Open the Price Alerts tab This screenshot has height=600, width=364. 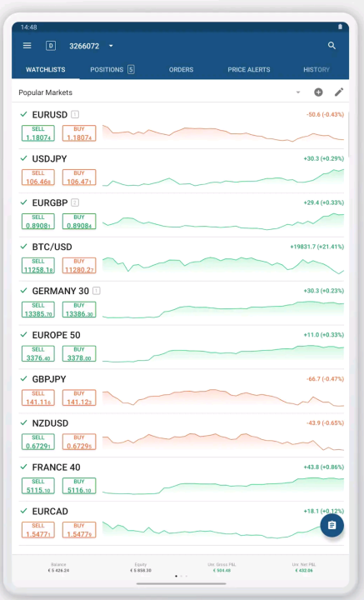[x=249, y=70]
